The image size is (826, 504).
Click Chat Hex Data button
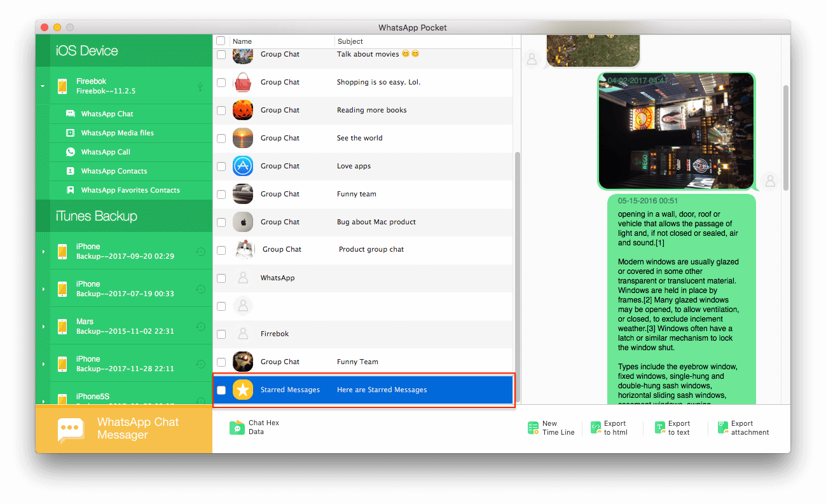pos(255,428)
